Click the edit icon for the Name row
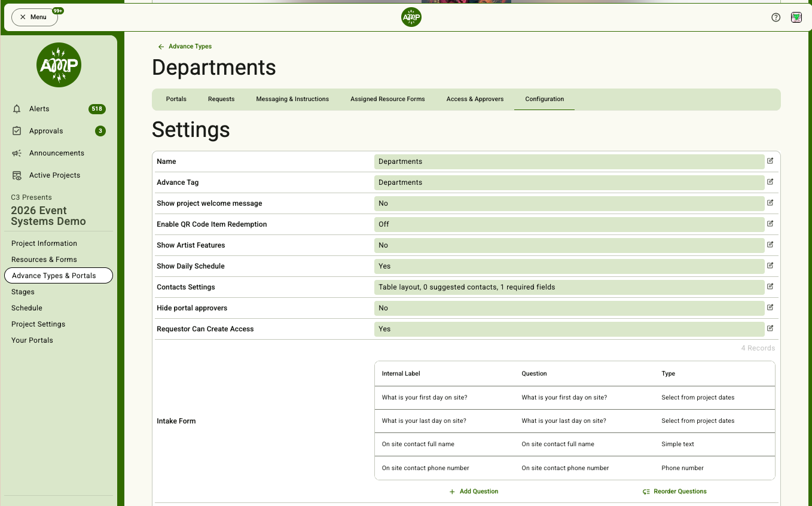 point(770,161)
